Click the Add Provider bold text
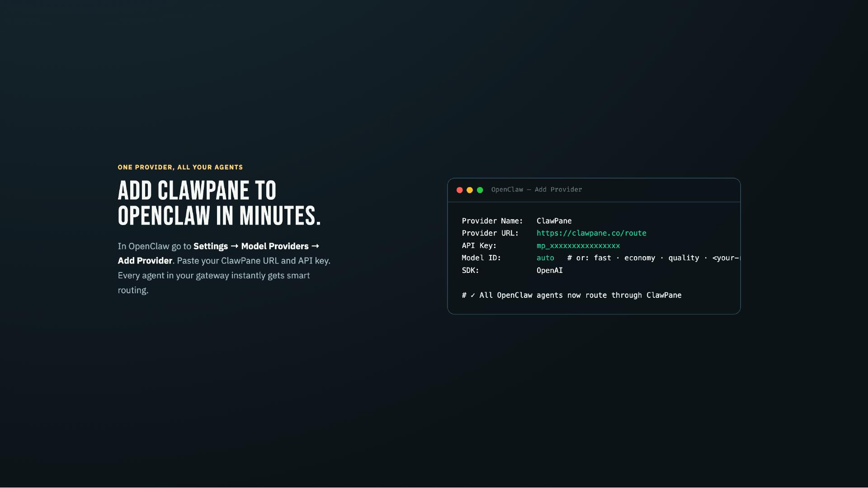Screen dimensions: 868x488 [x=144, y=261]
